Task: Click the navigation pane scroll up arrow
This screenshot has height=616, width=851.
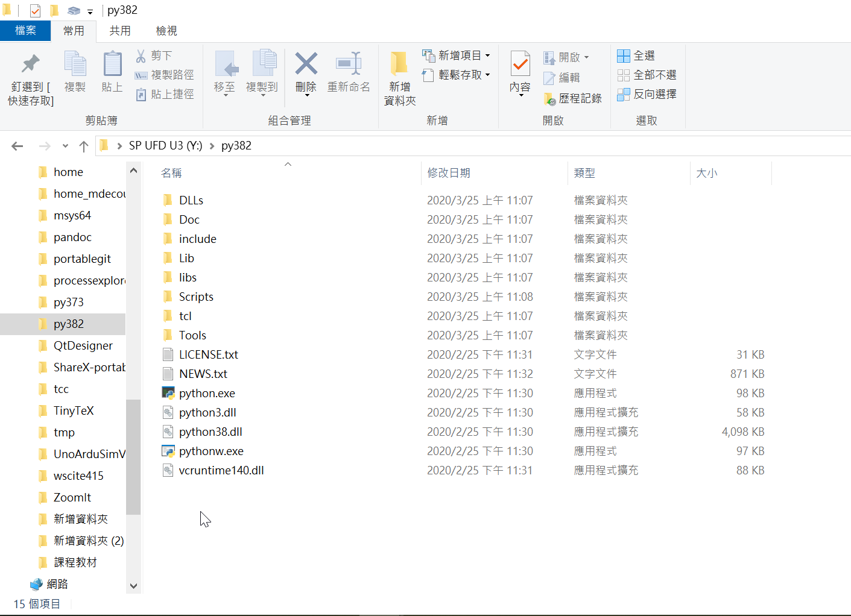Action: coord(133,171)
